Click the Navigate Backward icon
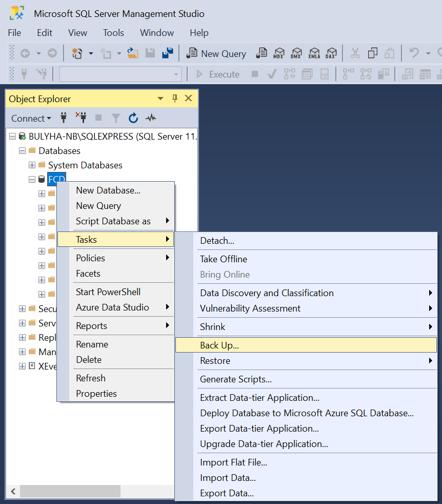This screenshot has width=442, height=504. click(25, 53)
